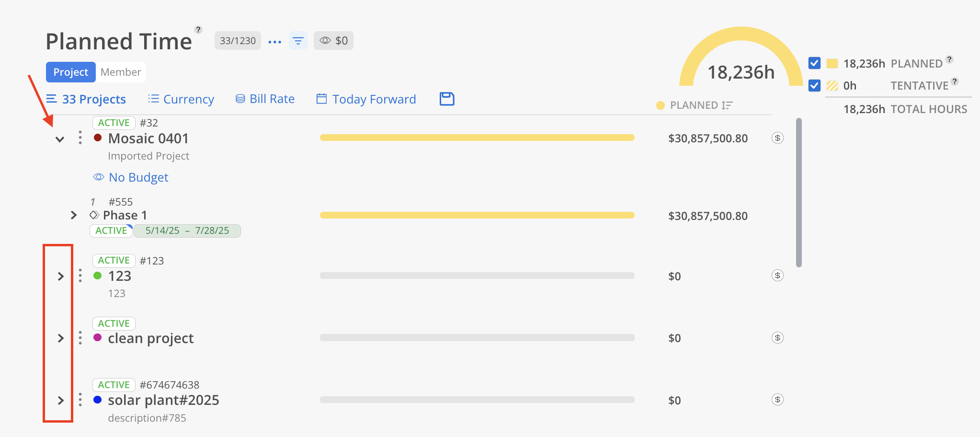Click the No Budget link

138,177
